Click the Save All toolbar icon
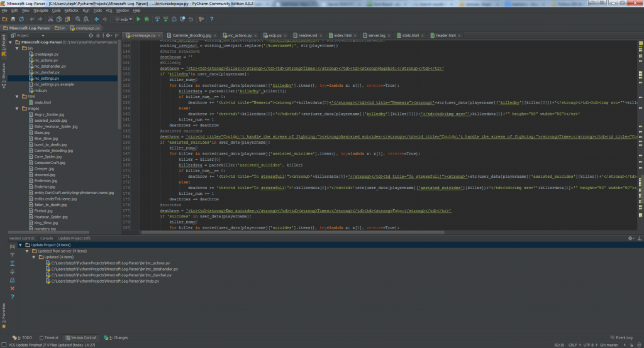This screenshot has height=348, width=644. tap(13, 19)
